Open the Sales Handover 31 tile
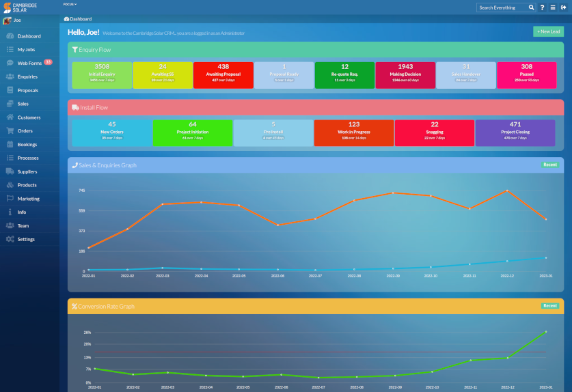This screenshot has height=392, width=572. (x=466, y=75)
